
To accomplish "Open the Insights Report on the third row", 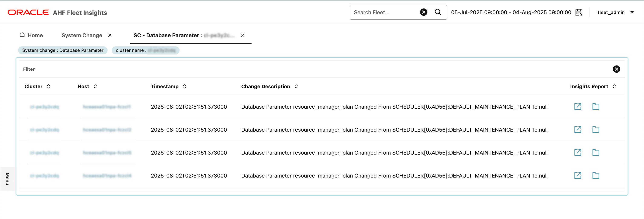I will (578, 152).
